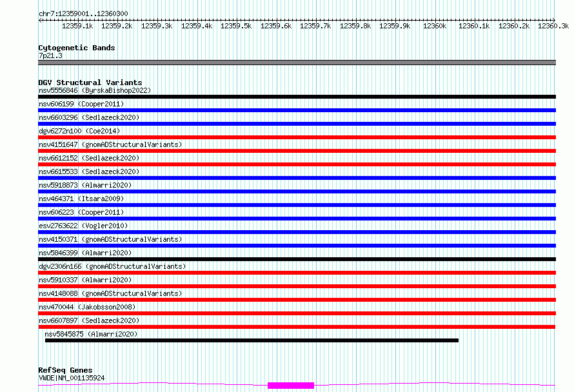
Task: Open esv2763622 (Vogler2010) variant
Action: [x=83, y=226]
